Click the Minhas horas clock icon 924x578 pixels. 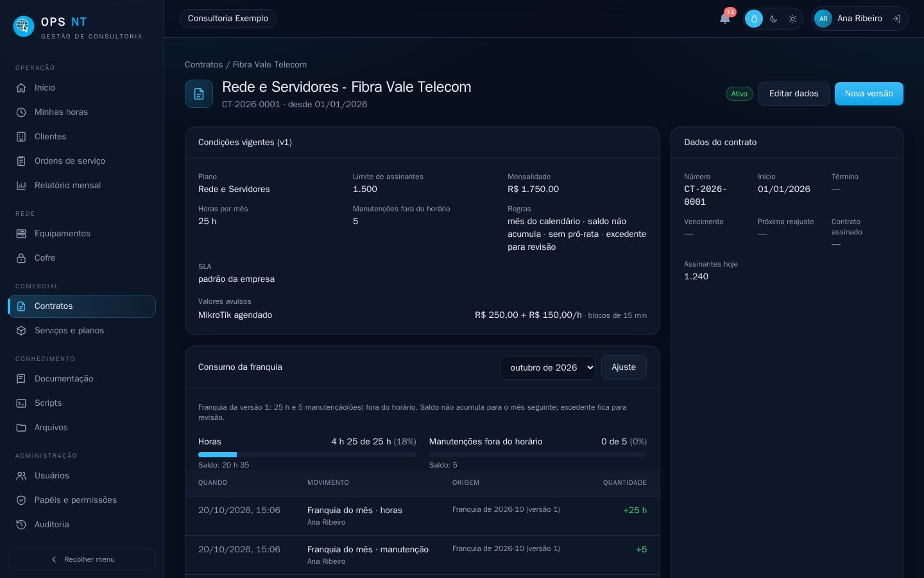[x=21, y=112]
